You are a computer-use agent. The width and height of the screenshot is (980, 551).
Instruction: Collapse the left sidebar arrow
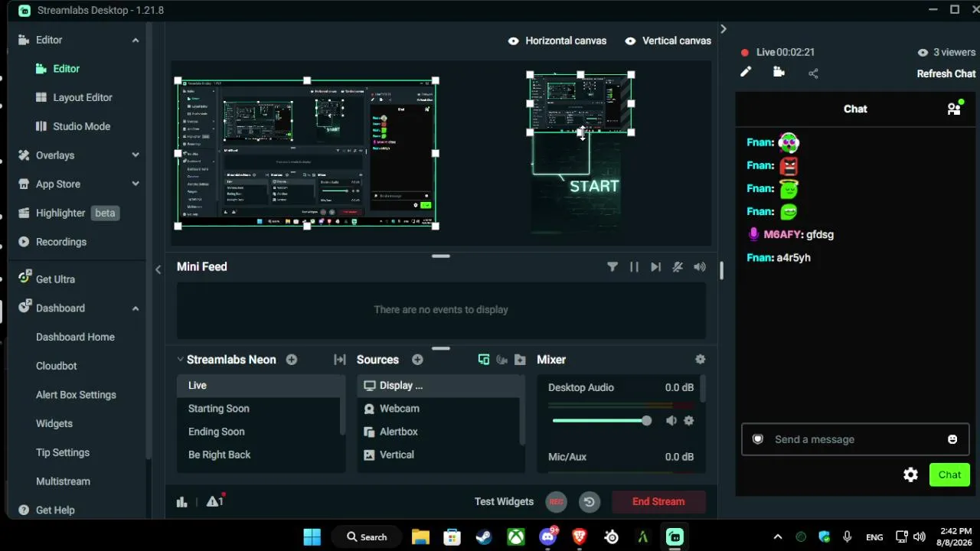(x=158, y=269)
